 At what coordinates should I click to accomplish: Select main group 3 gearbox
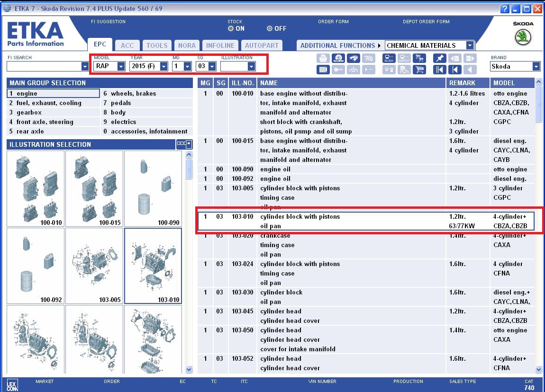click(53, 113)
